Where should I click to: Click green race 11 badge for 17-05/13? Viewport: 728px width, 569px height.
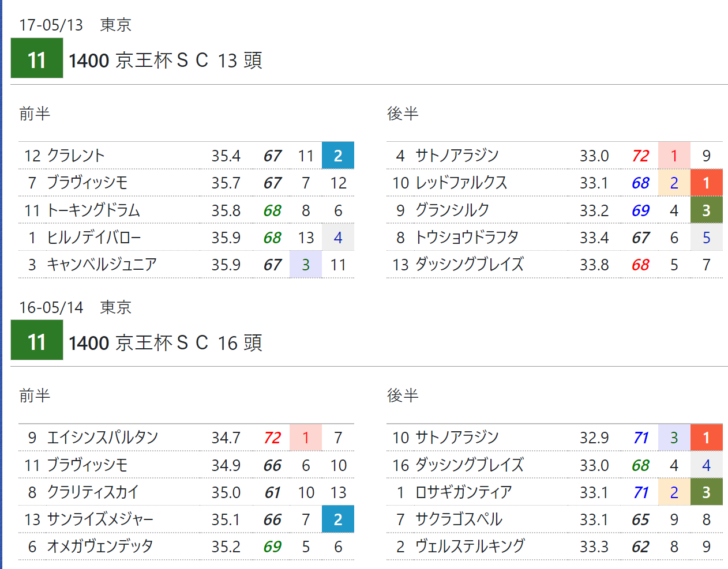36,58
